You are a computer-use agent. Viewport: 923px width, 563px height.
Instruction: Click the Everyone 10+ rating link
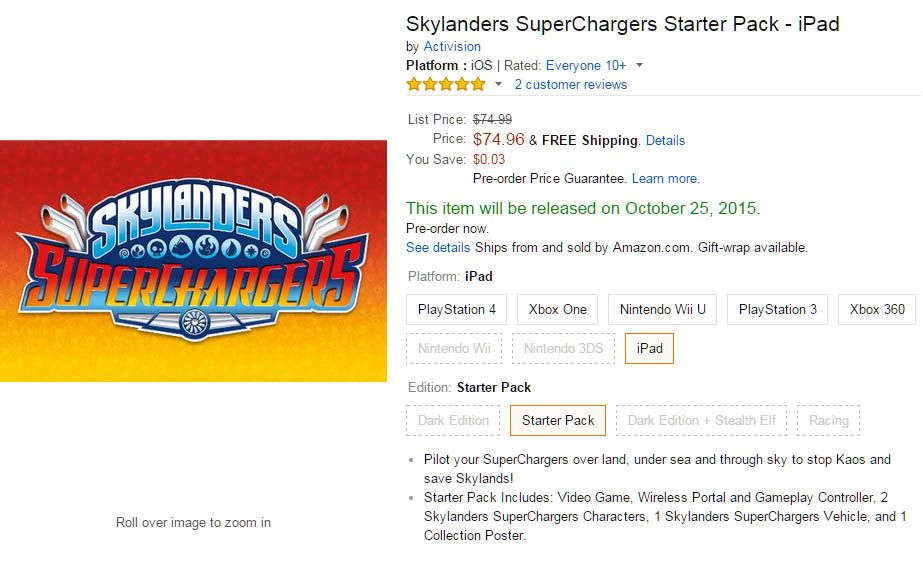(x=586, y=65)
